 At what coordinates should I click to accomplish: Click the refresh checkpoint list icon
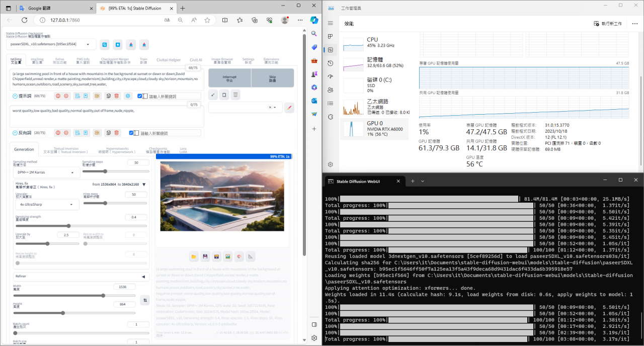pos(105,45)
